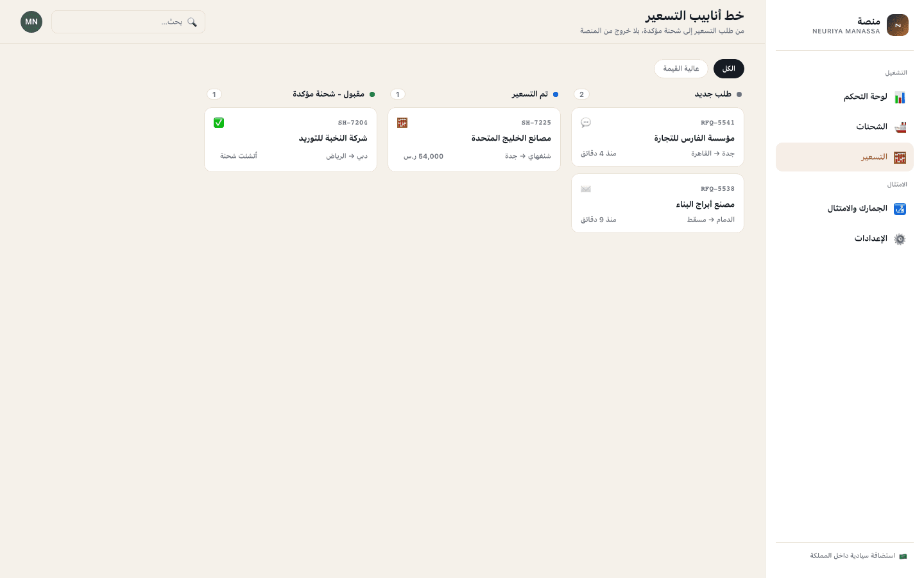
Task: Click the منذ 9 دقائق timestamp
Action: point(599,220)
